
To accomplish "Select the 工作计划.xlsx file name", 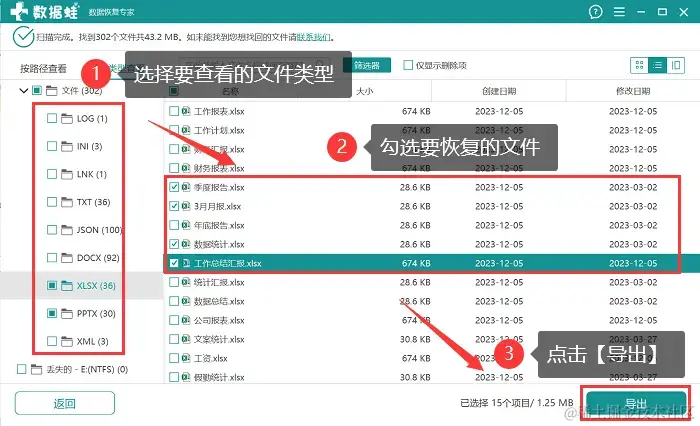I will pyautogui.click(x=219, y=130).
